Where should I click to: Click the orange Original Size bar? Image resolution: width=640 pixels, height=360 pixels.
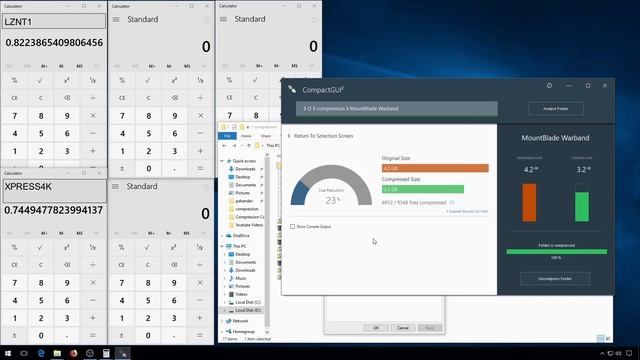[x=435, y=168]
